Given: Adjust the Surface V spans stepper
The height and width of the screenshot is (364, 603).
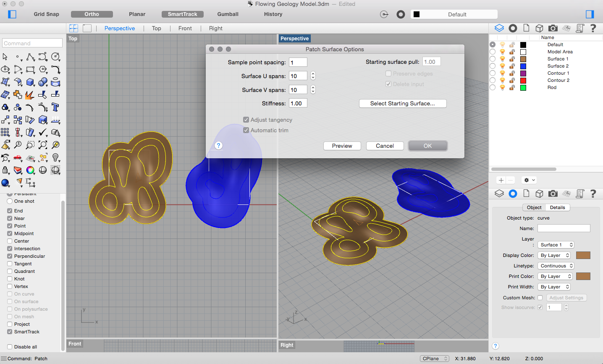Looking at the screenshot, I should coord(313,90).
